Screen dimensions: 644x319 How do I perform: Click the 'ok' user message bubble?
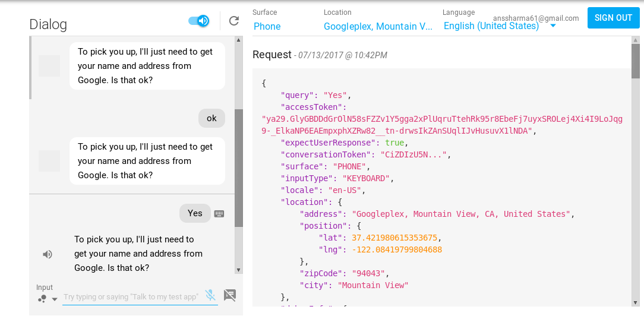click(x=211, y=118)
